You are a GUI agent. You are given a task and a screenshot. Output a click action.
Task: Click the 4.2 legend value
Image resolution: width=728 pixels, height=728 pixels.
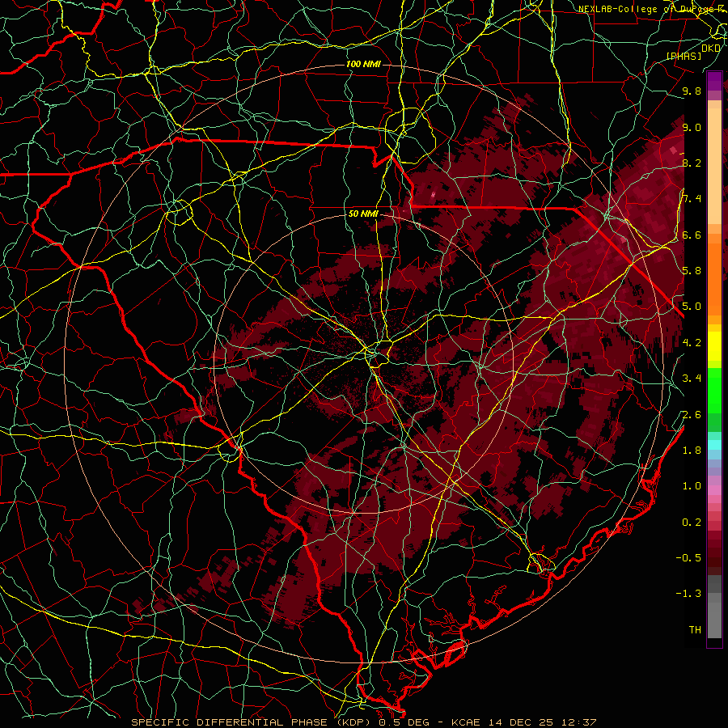[x=692, y=343]
